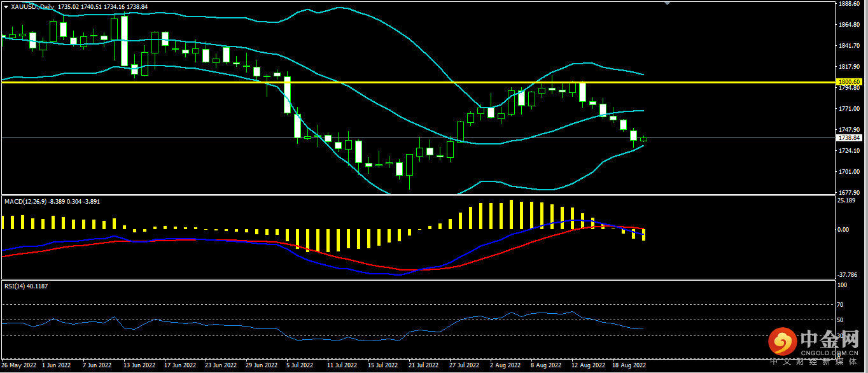Click the 1888.60 price scale label
868x373 pixels.
point(850,4)
